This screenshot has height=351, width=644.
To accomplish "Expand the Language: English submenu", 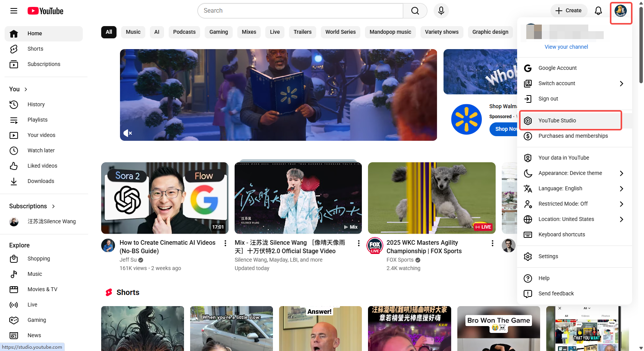I will [560, 188].
